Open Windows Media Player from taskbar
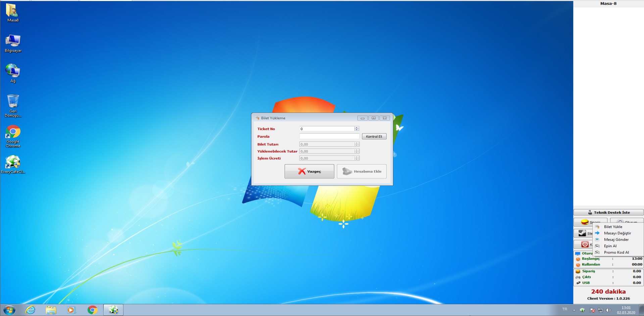 71,310
